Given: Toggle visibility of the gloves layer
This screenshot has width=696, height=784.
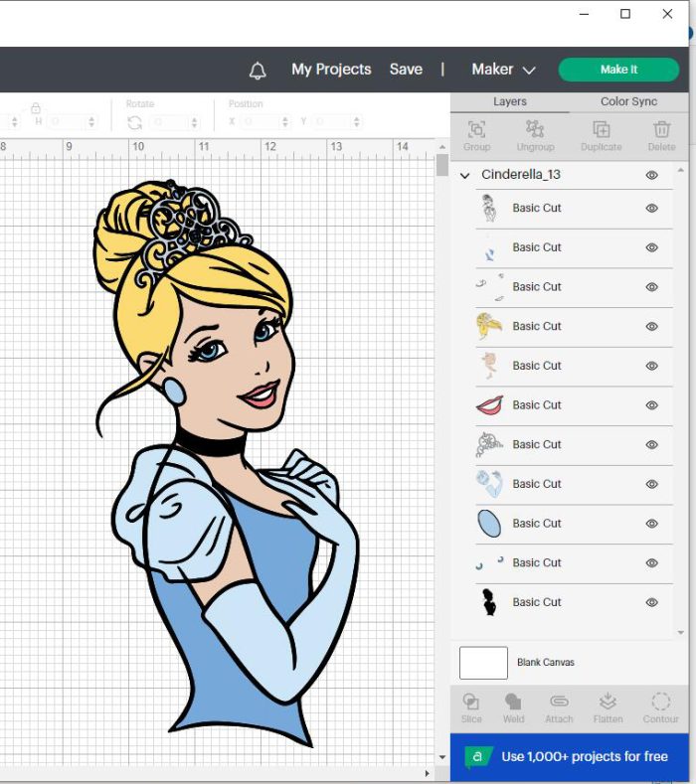Looking at the screenshot, I should point(651,484).
